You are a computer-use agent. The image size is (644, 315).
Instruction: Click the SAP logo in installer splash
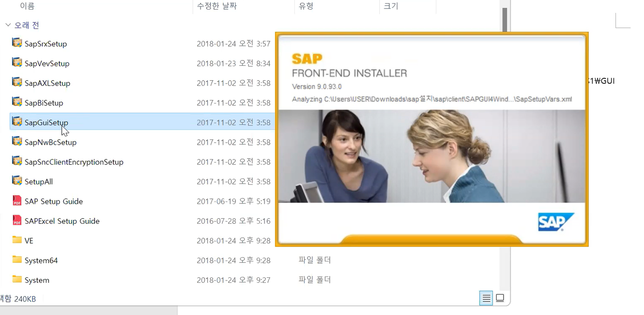pos(556,222)
